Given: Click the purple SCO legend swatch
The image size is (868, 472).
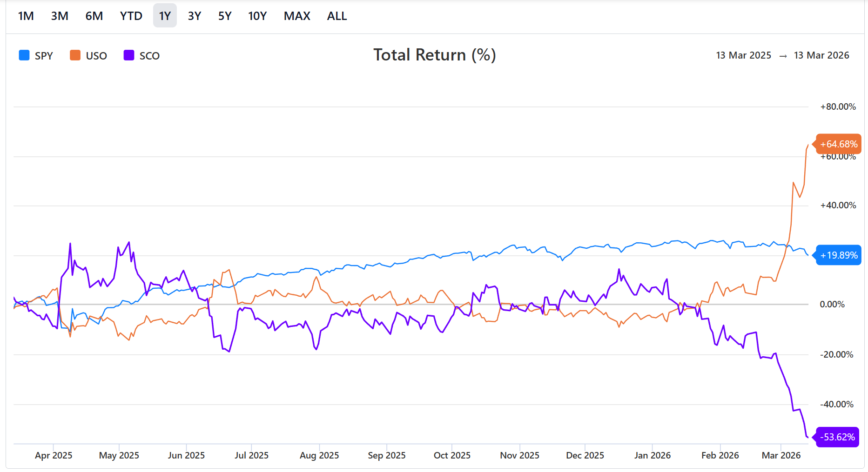Looking at the screenshot, I should (x=129, y=55).
